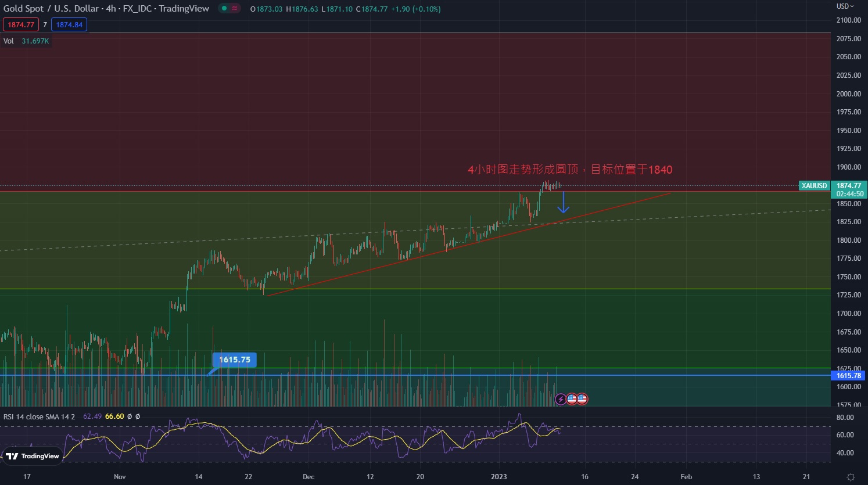Click the 1950.00 price axis label
This screenshot has height=485, width=868.
(849, 131)
